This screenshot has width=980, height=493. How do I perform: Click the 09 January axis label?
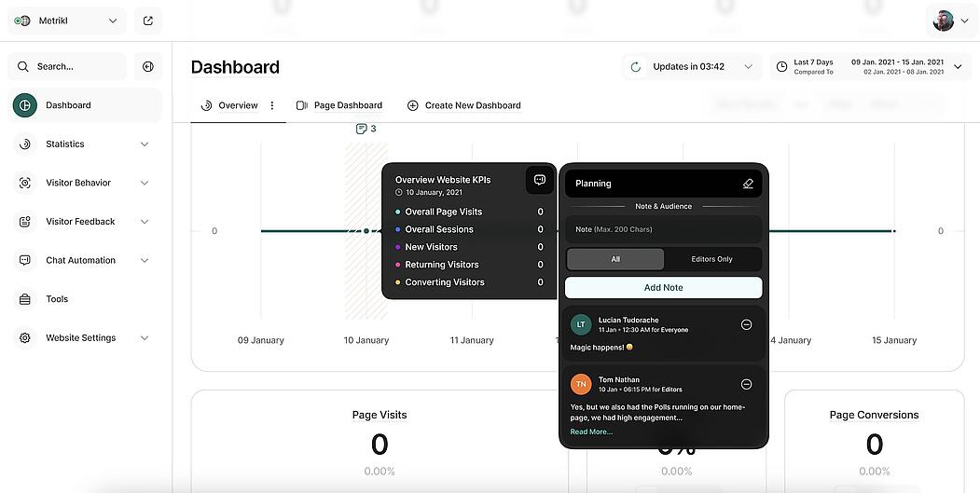[261, 340]
